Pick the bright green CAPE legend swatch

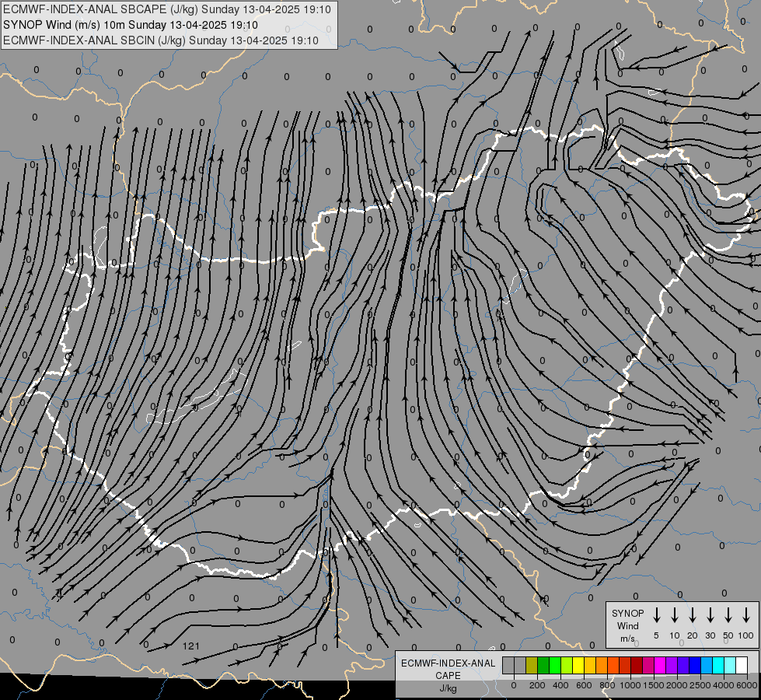click(x=555, y=666)
